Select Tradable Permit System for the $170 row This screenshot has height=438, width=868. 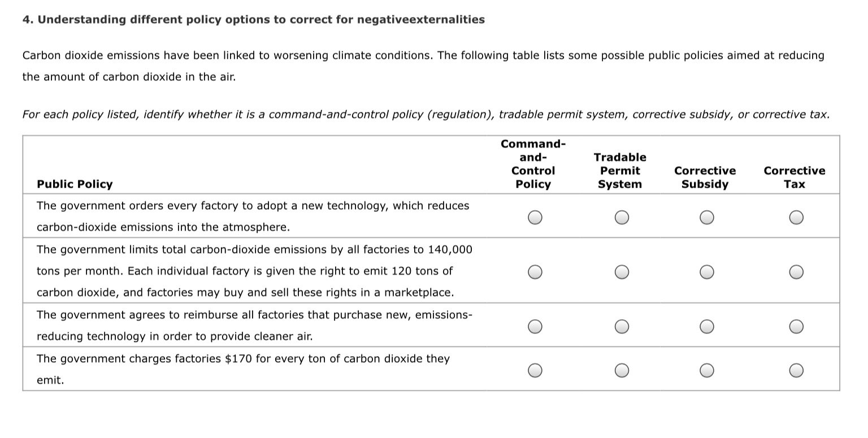tap(622, 370)
